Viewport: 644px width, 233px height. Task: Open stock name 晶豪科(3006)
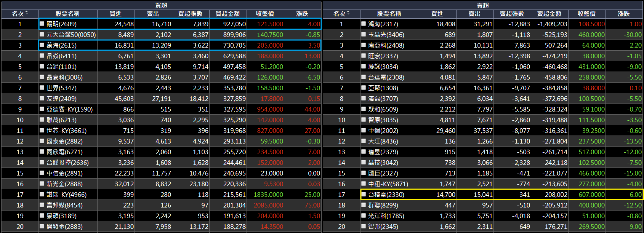point(64,77)
